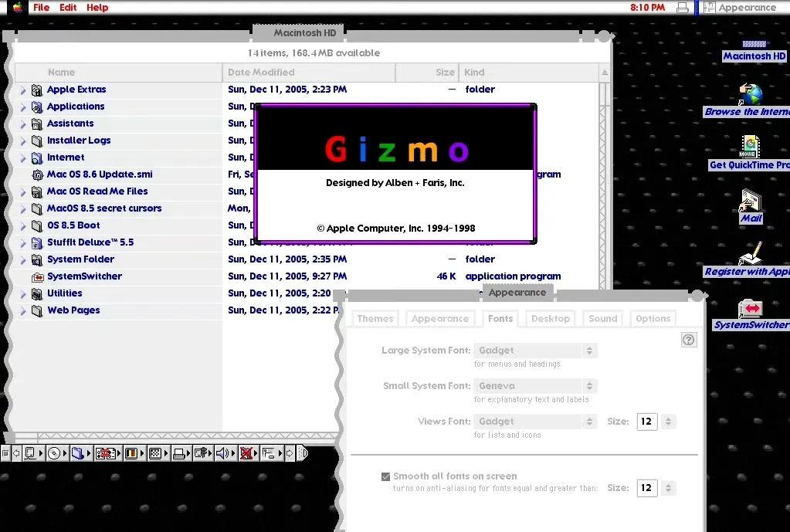790x532 pixels.
Task: Click the System Folder icon in list
Action: click(37, 259)
